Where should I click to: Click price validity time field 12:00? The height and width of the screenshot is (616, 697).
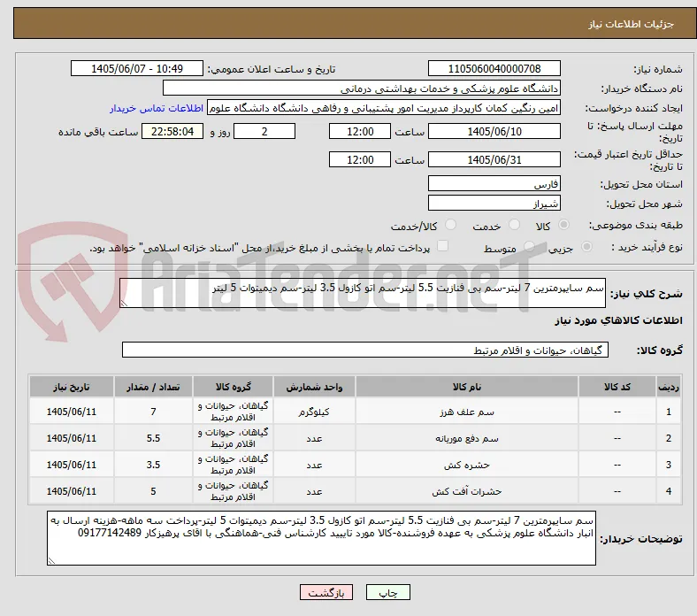pyautogui.click(x=360, y=159)
